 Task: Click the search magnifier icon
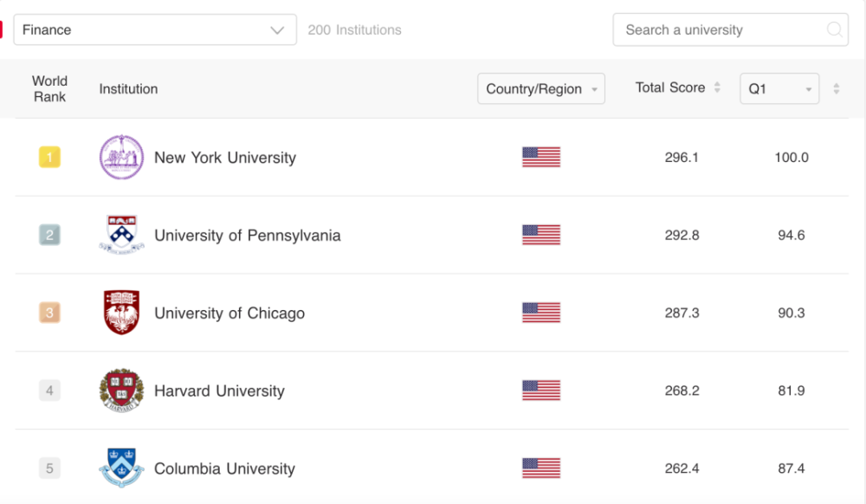click(x=835, y=29)
